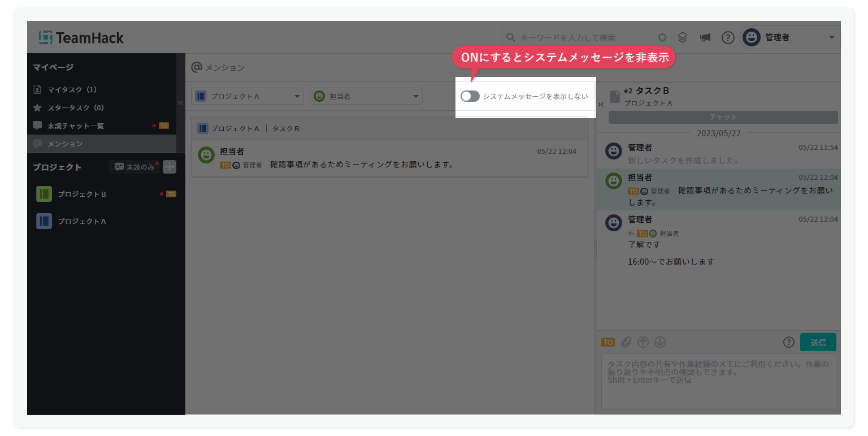
Task: Click the chat help icon beside 送信
Action: [789, 342]
